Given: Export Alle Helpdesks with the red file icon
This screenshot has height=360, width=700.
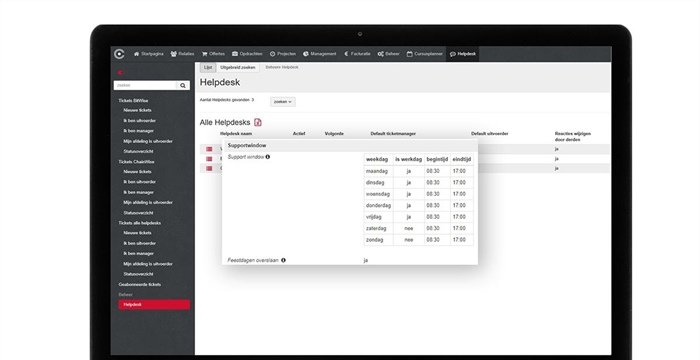Looking at the screenshot, I should point(258,122).
